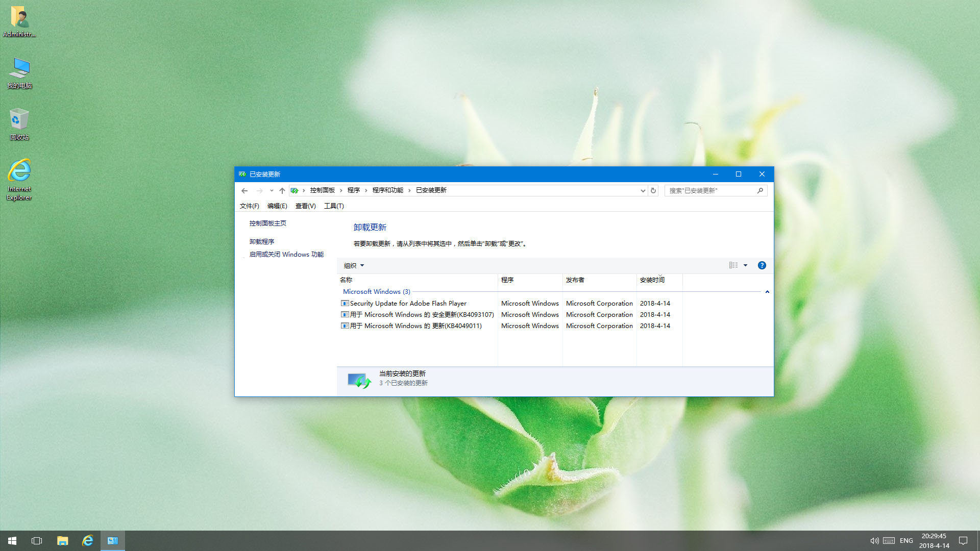
Task: Sort by the 安装时间 column header
Action: tap(659, 280)
